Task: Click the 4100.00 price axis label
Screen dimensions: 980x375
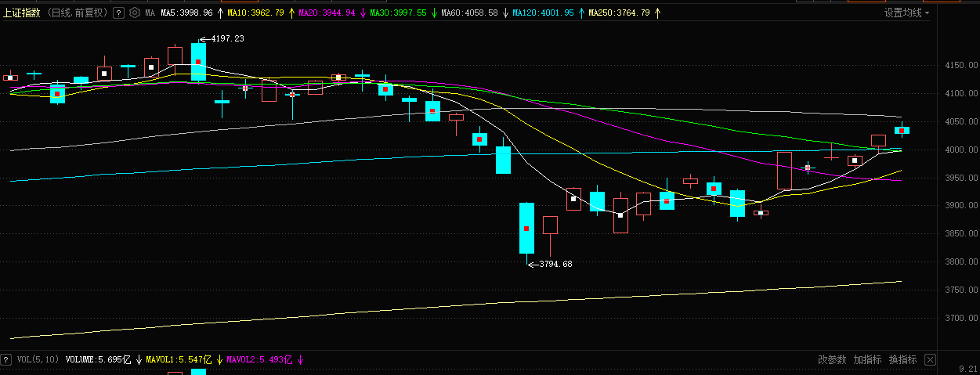Action: pos(960,94)
